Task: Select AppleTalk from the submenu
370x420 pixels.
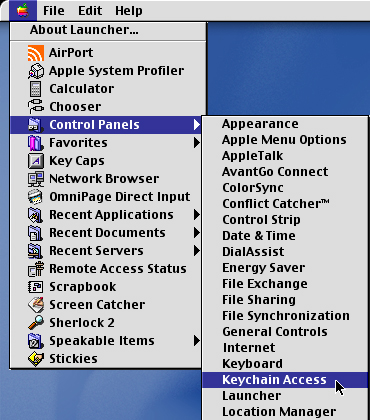Action: [285, 156]
